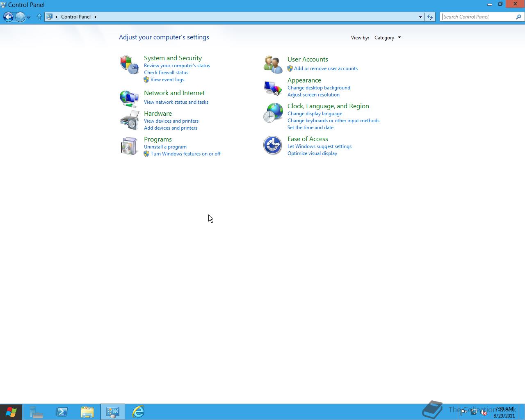Click Let Windows suggest settings link
525x420 pixels.
320,146
